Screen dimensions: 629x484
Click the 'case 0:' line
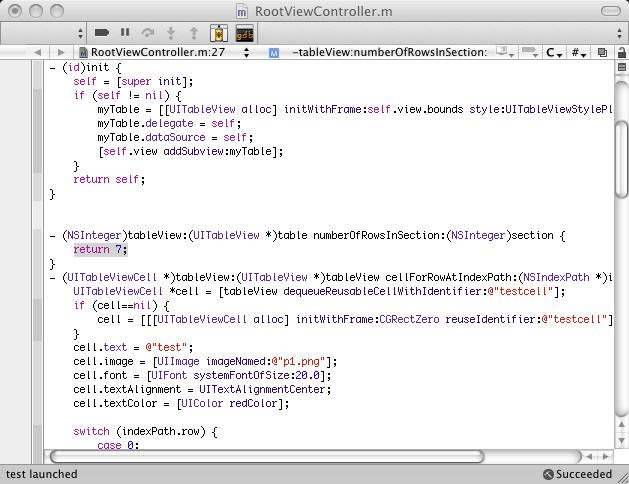tap(118, 445)
